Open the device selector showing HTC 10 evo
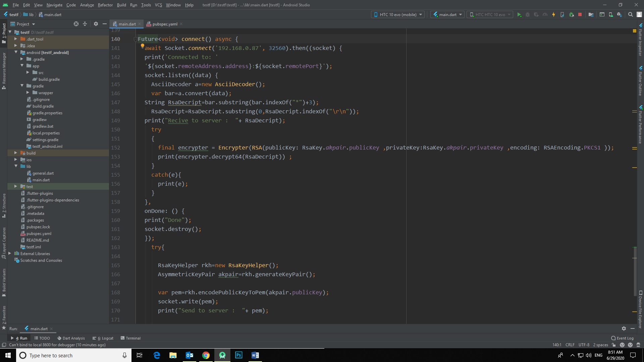 (x=397, y=14)
